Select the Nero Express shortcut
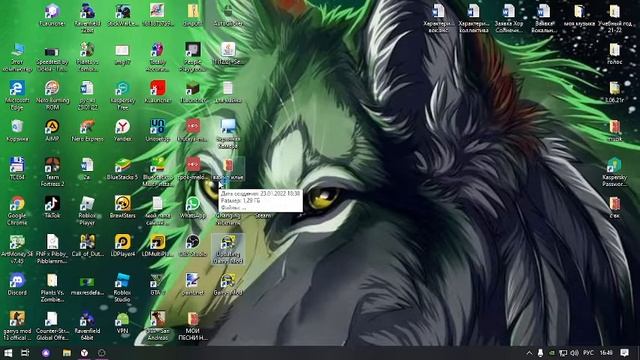Viewport: 640px width, 360px height. [x=87, y=131]
